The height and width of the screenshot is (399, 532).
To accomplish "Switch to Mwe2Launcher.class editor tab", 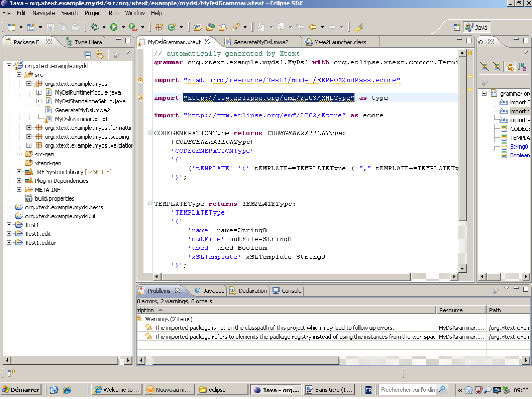I will coord(340,42).
